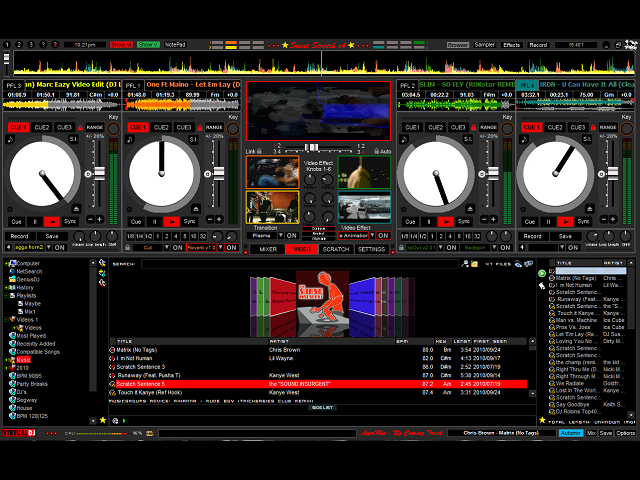Click the red cue lock icon on PFL 2 deck
Screen dimensions: 640x480
click(x=473, y=128)
